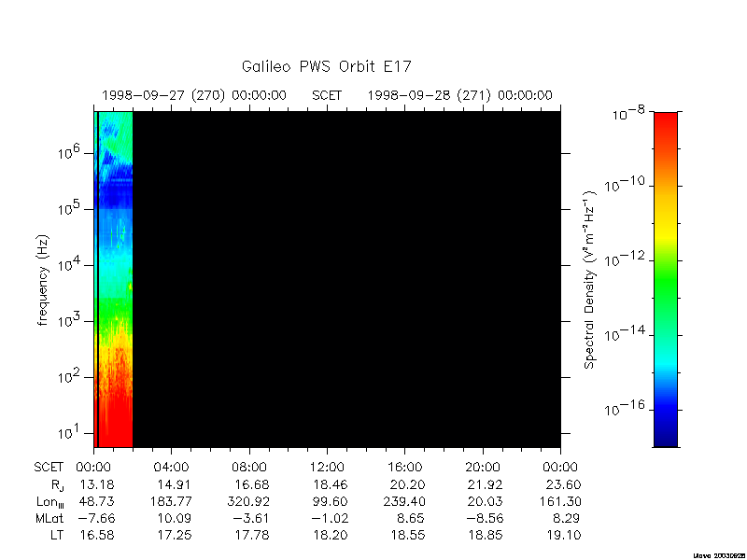Image resolution: width=747 pixels, height=560 pixels.
Task: Click the Lon III value '99.60'
Action: click(x=331, y=502)
